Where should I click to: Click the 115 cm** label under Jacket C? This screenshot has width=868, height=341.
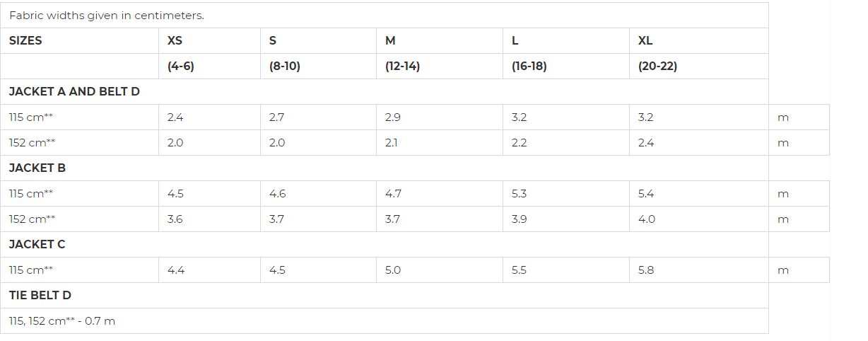31,270
